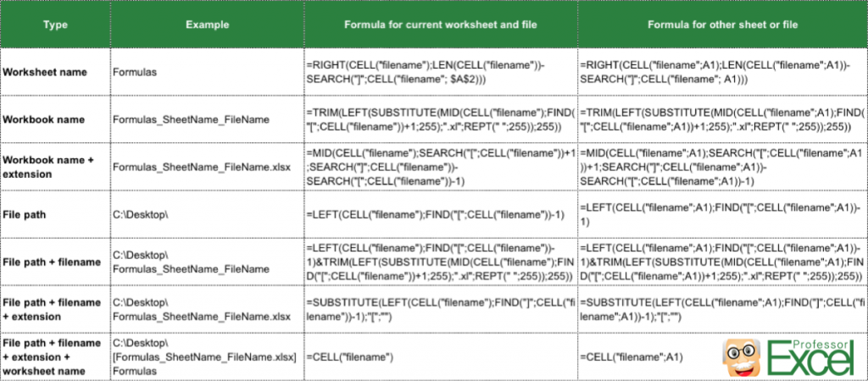The image size is (868, 381).
Task: Click the Formula for other sheet header
Action: [x=722, y=25]
